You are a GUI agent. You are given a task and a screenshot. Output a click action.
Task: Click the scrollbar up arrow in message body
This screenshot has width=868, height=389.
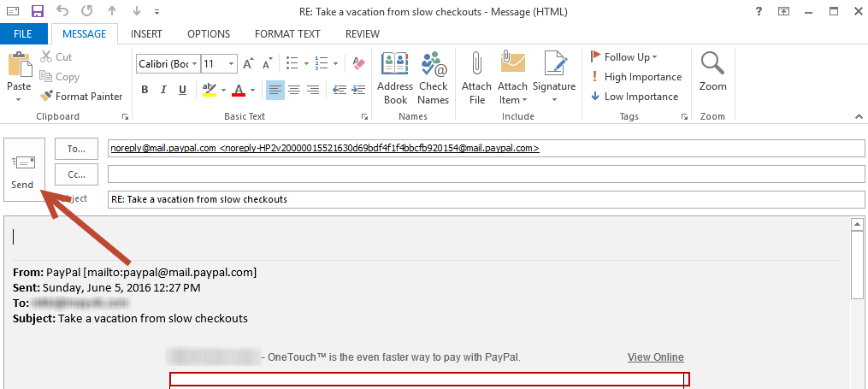tap(858, 224)
